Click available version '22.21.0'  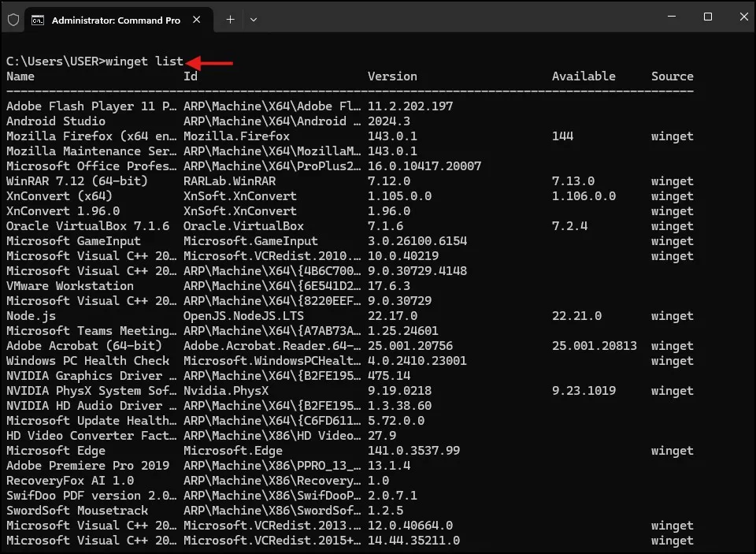coord(576,315)
